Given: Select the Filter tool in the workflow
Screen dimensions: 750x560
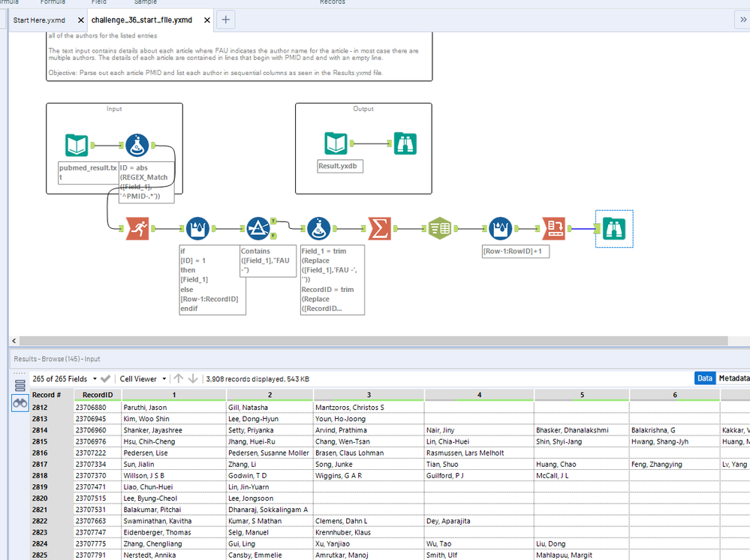Looking at the screenshot, I should [x=258, y=229].
